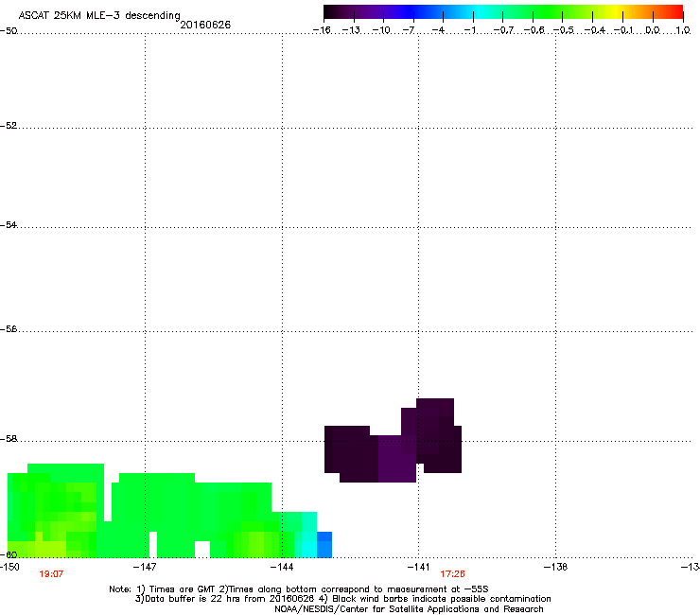Click the longitude label -138
Screen dimensions: 700x615
[x=555, y=567]
